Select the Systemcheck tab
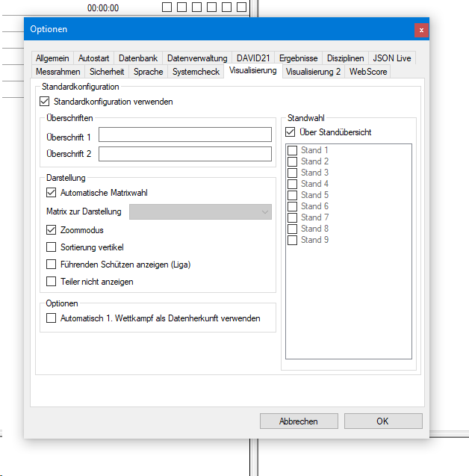This screenshot has height=476, width=469. point(196,72)
